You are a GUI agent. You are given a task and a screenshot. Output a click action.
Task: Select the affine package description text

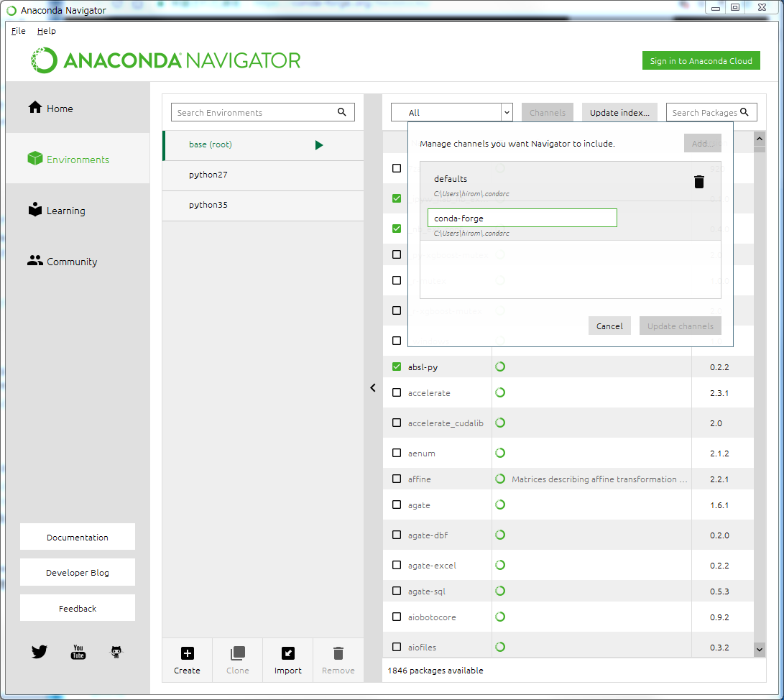coord(599,479)
